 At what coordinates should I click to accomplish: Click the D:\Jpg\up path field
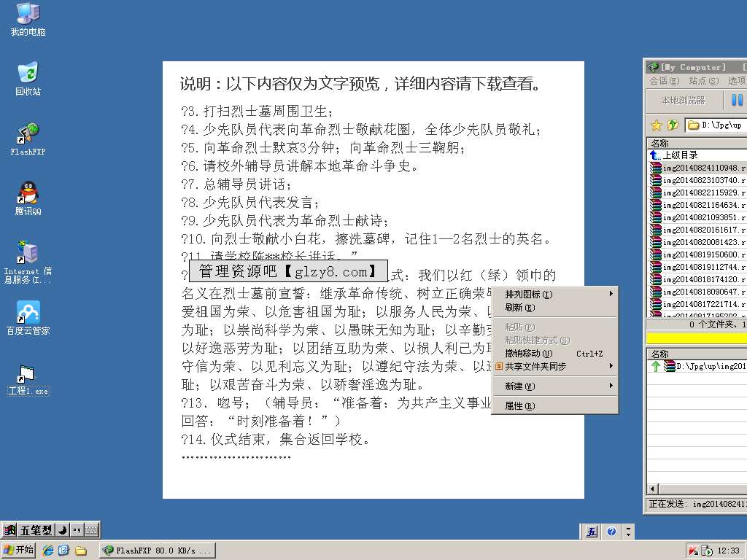pos(716,125)
